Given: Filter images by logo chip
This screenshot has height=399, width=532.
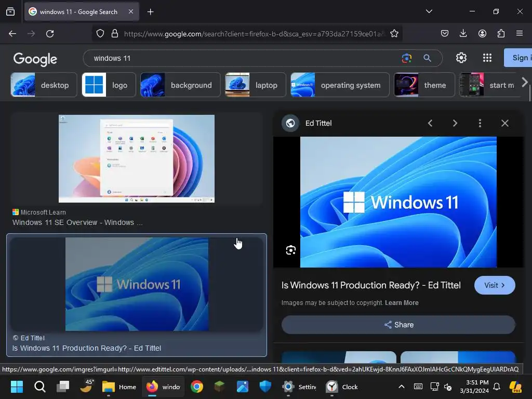Looking at the screenshot, I should click(x=109, y=85).
